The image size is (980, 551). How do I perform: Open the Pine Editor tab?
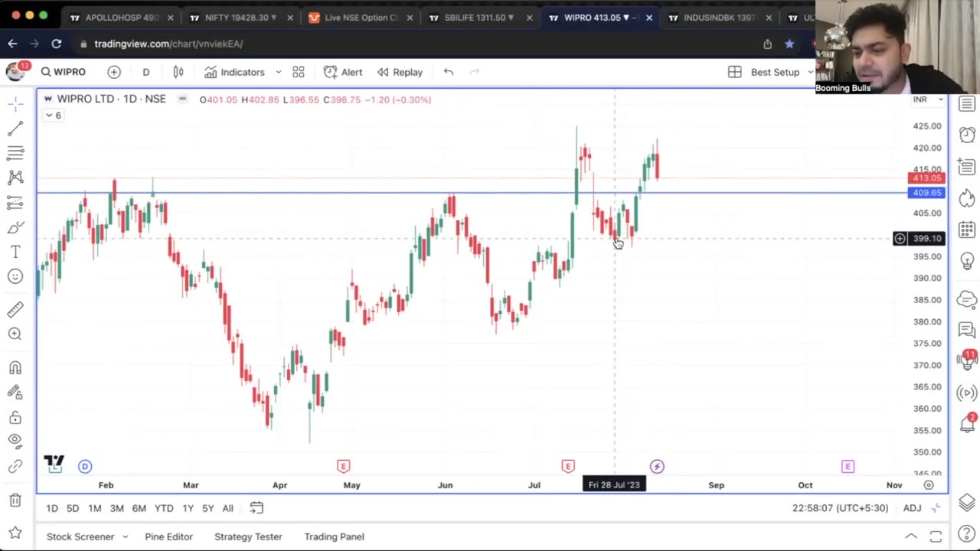(x=168, y=536)
